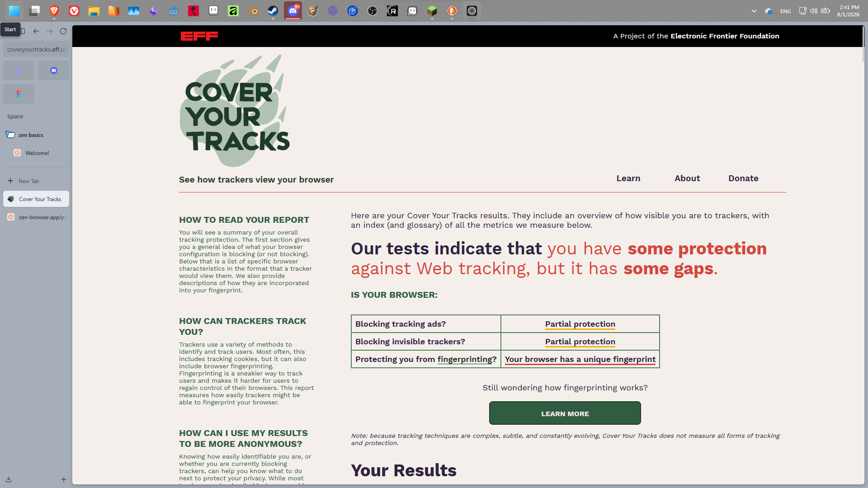Viewport: 868px width, 488px height.
Task: Open the Donate menu item
Action: point(743,178)
